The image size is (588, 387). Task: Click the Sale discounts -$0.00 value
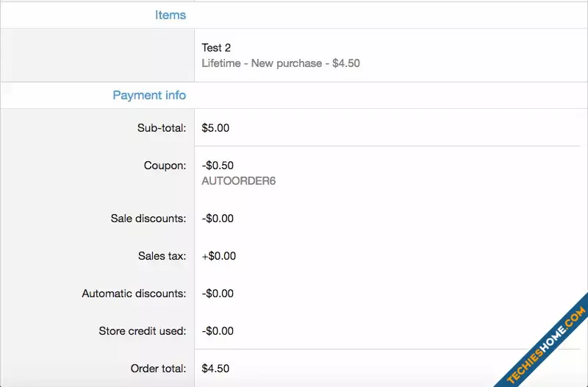click(218, 219)
